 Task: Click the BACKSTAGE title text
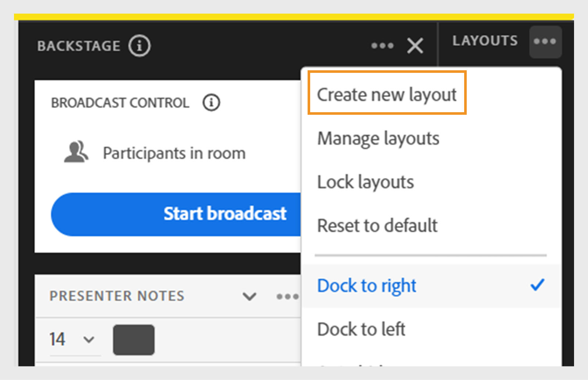point(79,46)
